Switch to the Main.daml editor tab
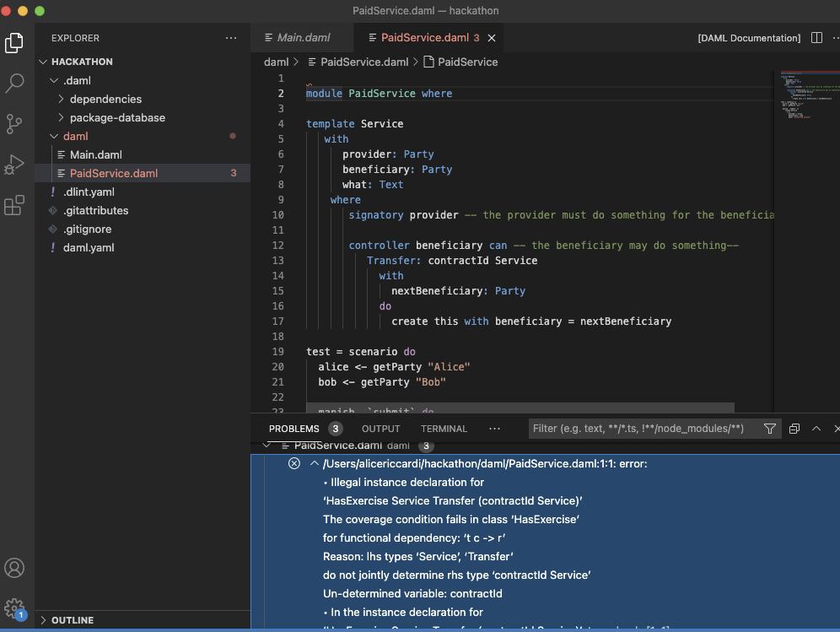This screenshot has height=632, width=840. coord(303,38)
